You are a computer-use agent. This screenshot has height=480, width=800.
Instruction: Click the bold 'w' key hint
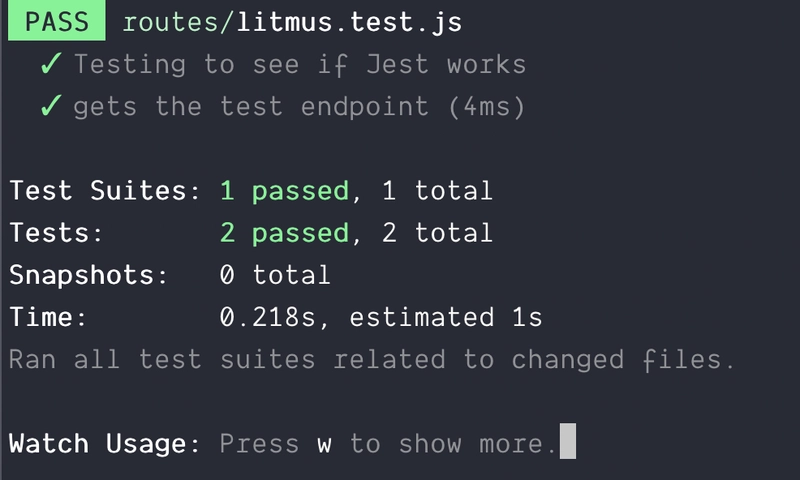point(324,444)
